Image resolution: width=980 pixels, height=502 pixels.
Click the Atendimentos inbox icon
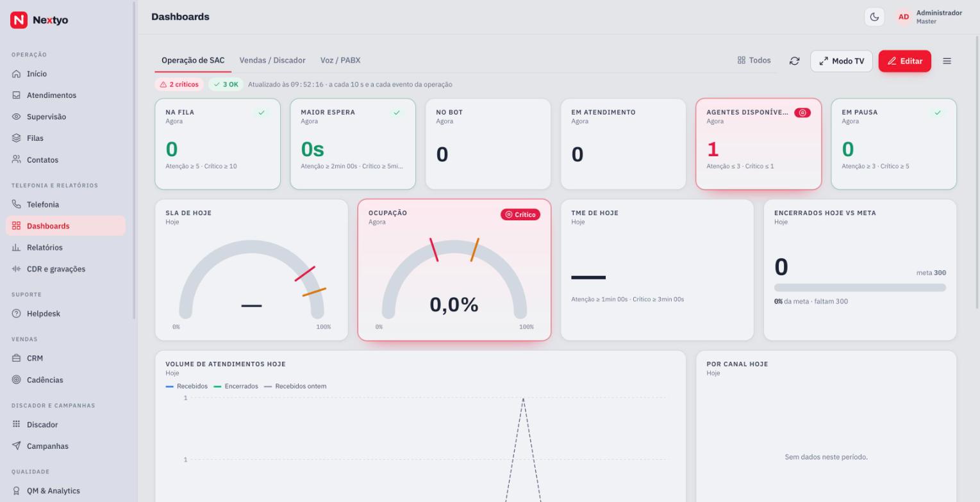[16, 95]
